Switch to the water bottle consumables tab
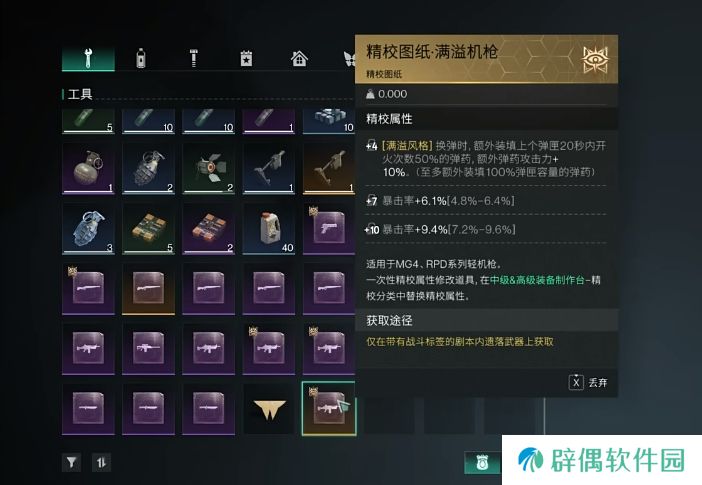702x485 pixels. (141, 58)
